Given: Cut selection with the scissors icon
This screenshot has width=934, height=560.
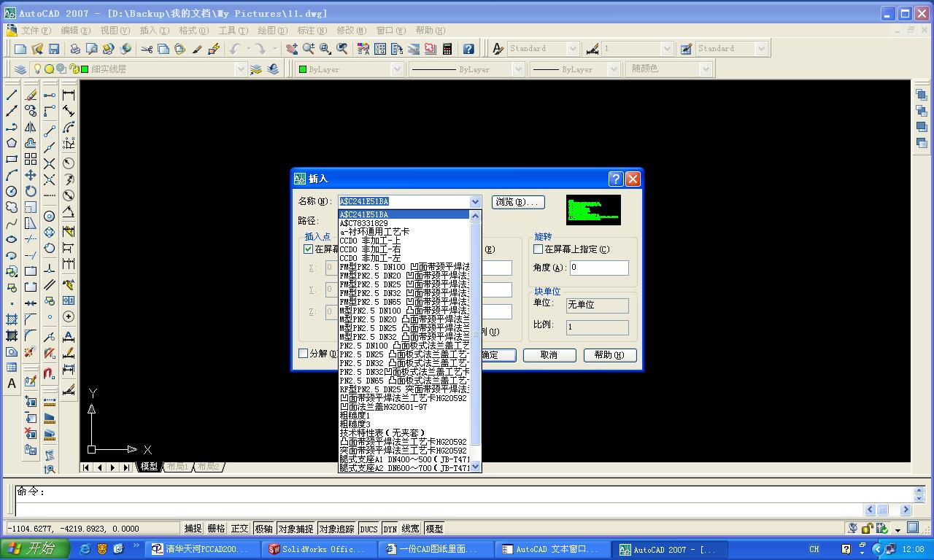Looking at the screenshot, I should 147,49.
